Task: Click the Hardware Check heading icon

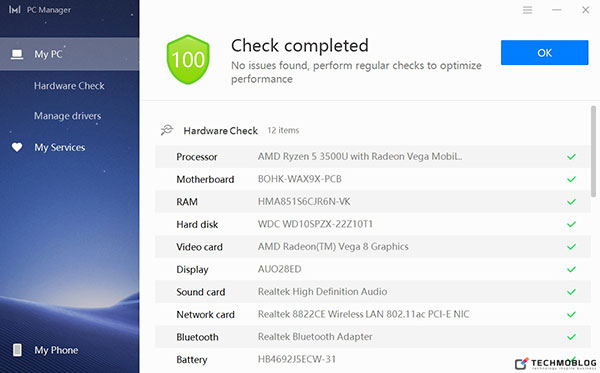Action: point(167,130)
